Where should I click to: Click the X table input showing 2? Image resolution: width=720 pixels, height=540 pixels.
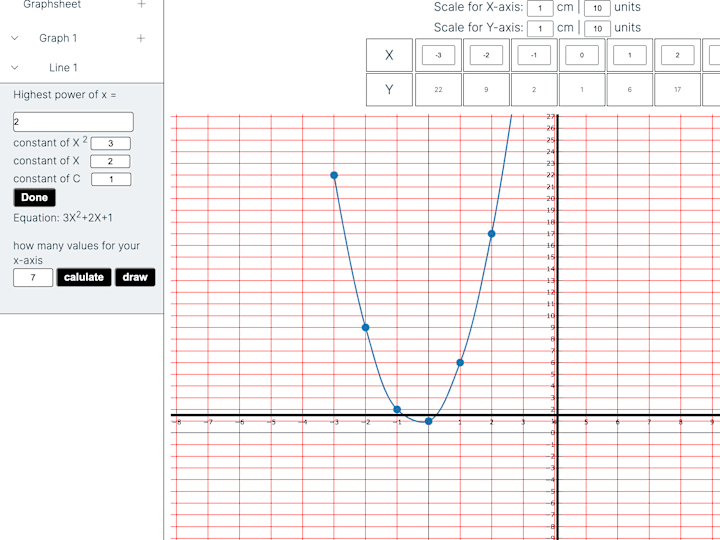678,55
